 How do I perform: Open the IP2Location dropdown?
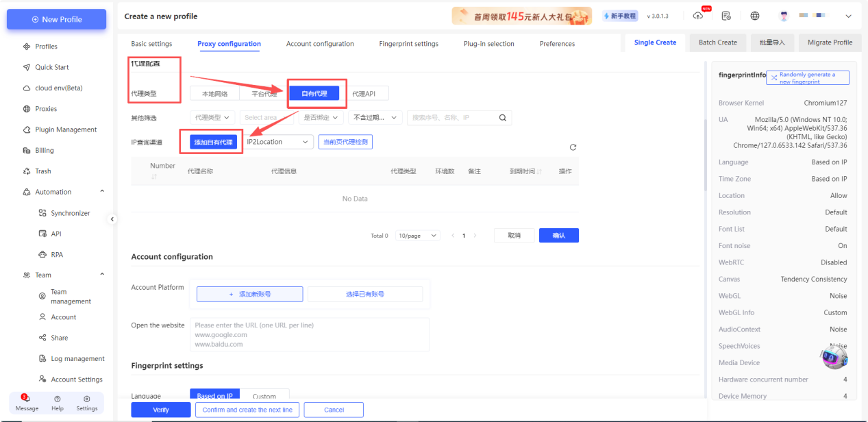tap(277, 142)
